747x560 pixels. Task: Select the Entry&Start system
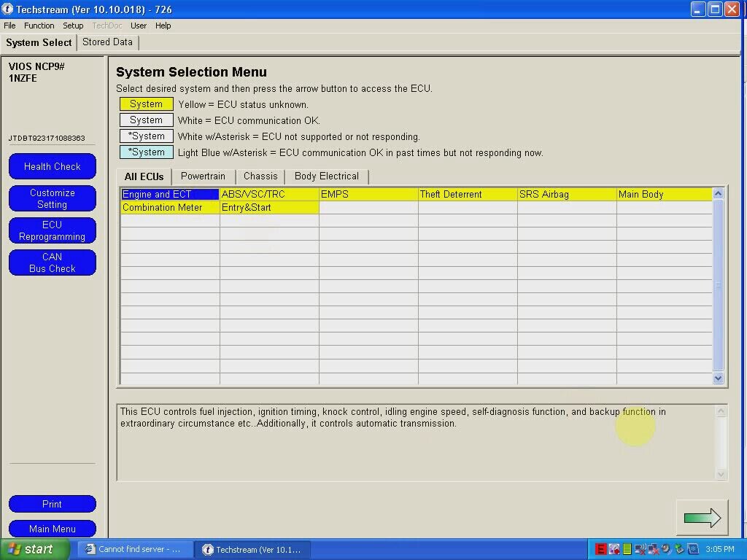(x=269, y=208)
